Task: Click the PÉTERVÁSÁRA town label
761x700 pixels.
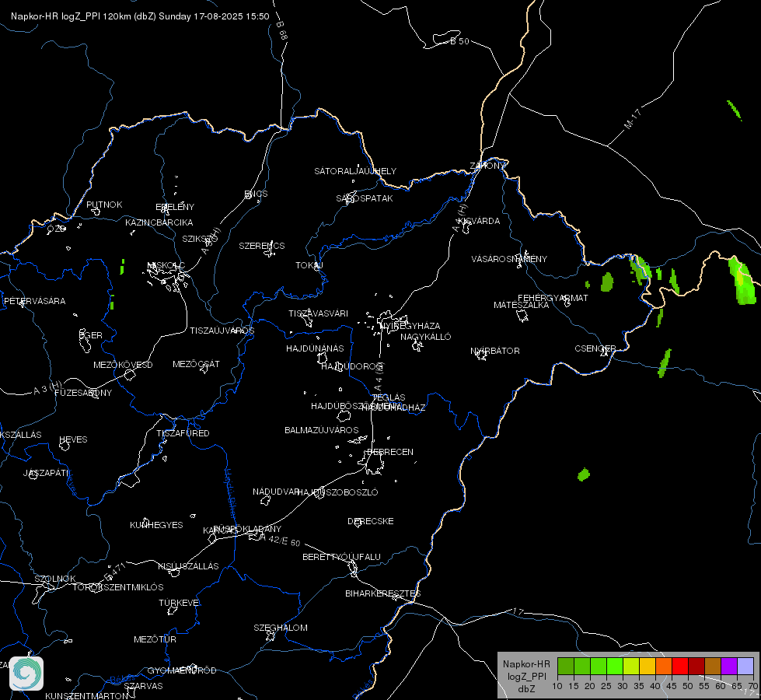Action: coord(34,301)
